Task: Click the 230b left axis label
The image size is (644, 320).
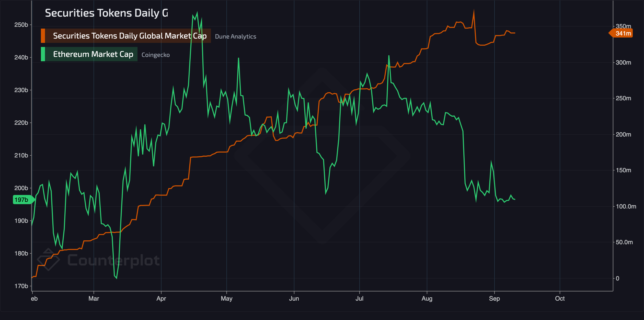Action: point(21,90)
